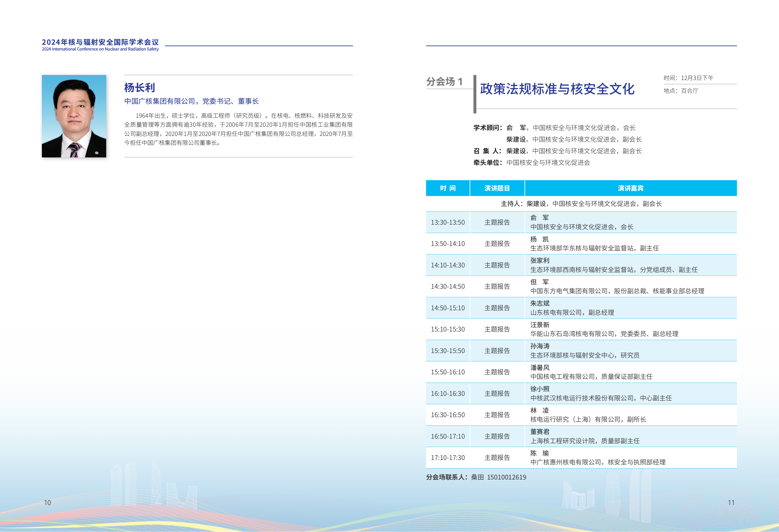Click the session title 政策法规标准与核安全文化
Image resolution: width=779 pixels, height=532 pixels.
[x=557, y=89]
